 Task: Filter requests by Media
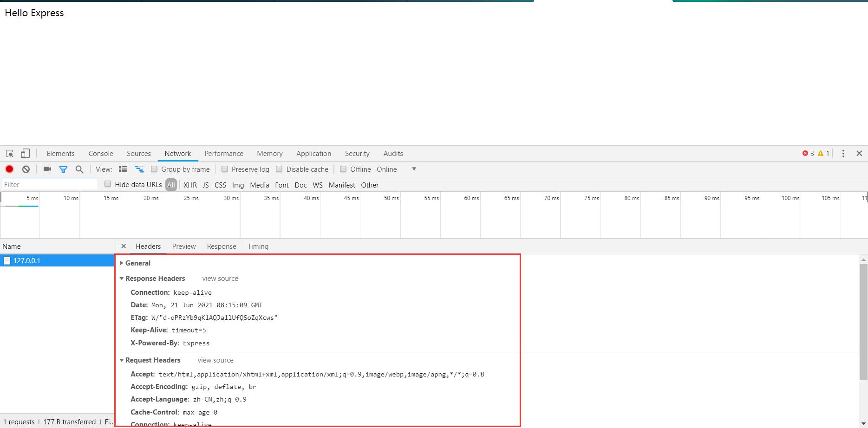coord(260,185)
